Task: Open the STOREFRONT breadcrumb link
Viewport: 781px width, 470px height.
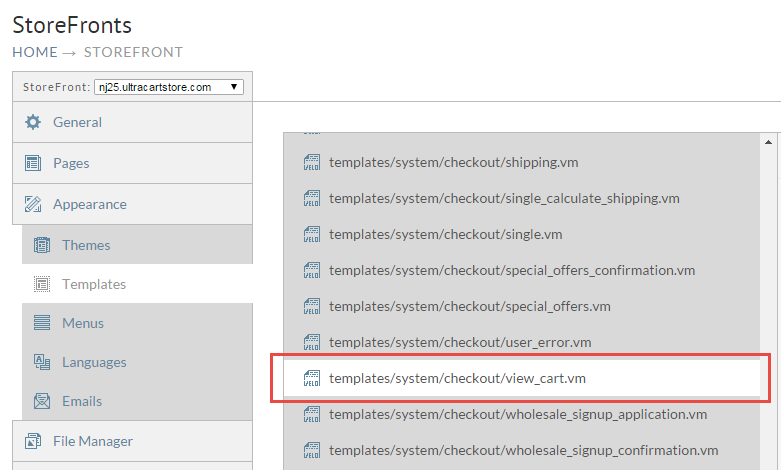Action: coord(133,52)
